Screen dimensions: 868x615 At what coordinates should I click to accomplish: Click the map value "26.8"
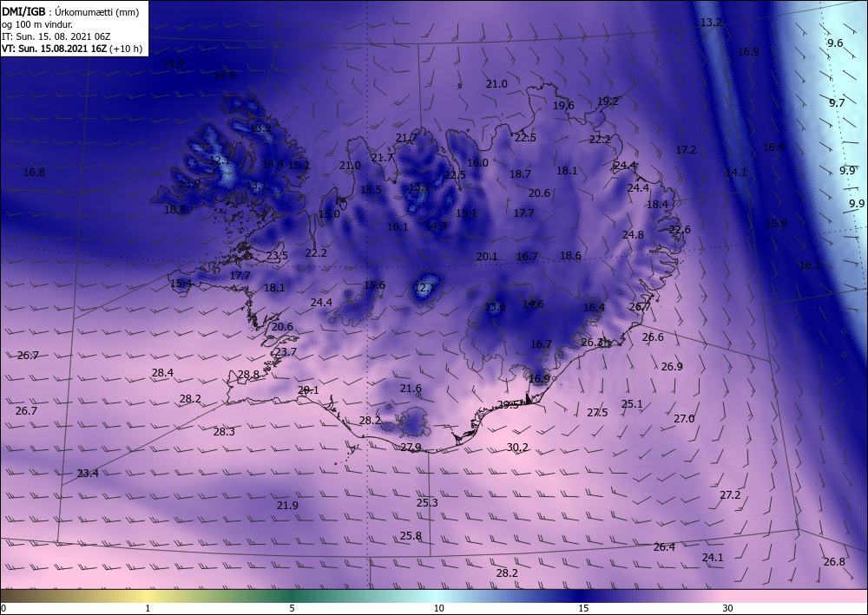pos(833,562)
